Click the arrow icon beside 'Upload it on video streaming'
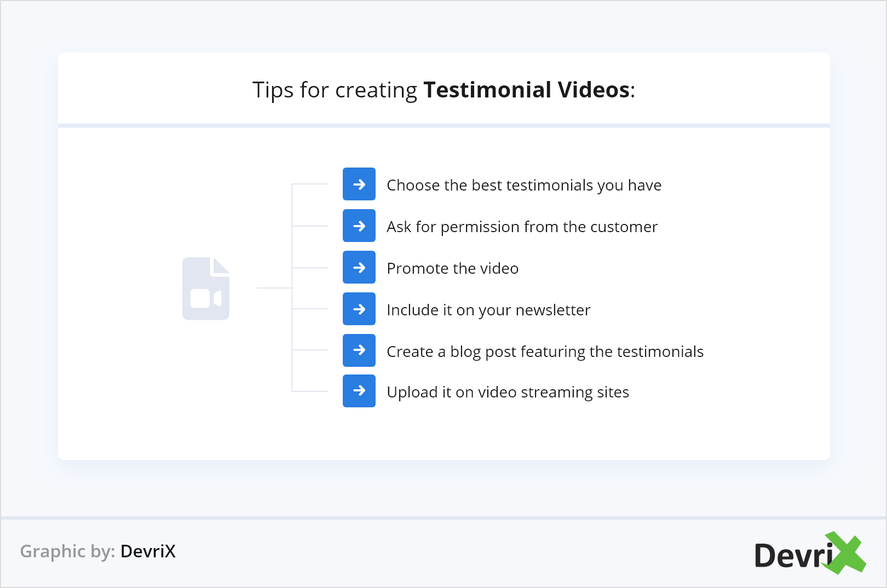The width and height of the screenshot is (887, 588). tap(359, 391)
